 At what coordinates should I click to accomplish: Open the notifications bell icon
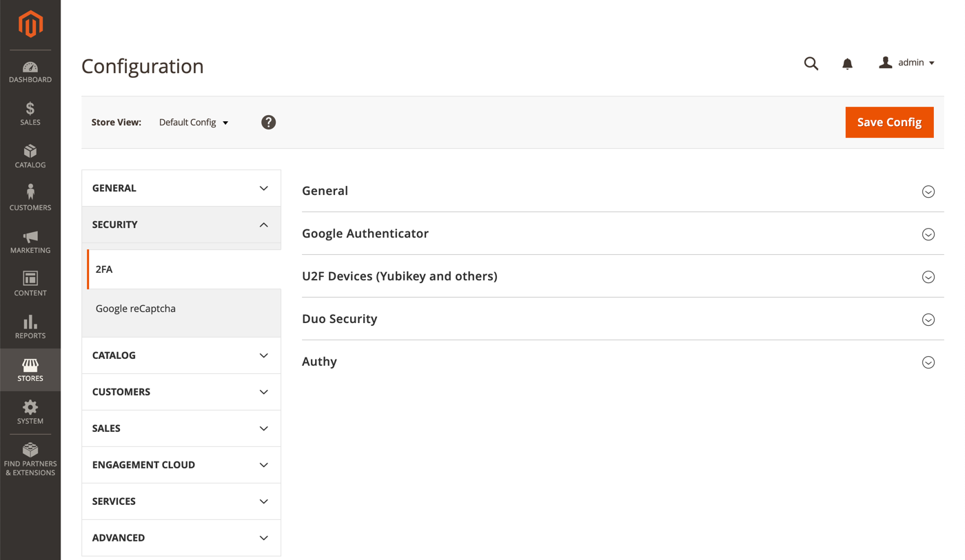click(847, 63)
